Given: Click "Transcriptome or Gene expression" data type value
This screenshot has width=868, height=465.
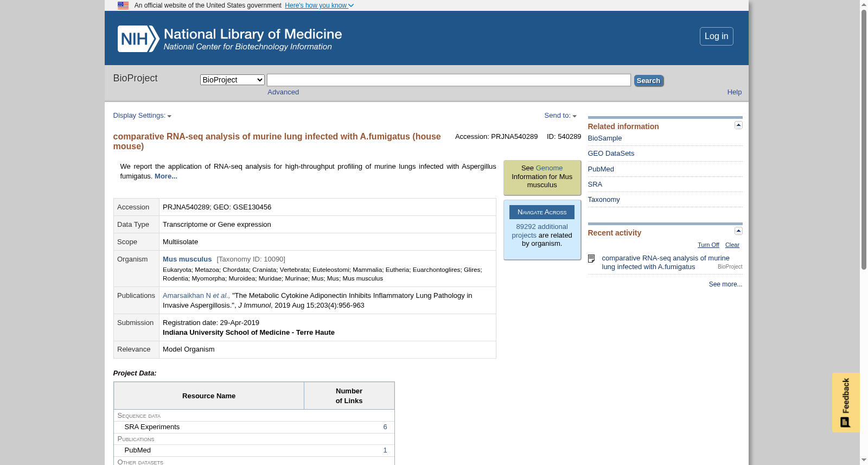Looking at the screenshot, I should coord(217,225).
